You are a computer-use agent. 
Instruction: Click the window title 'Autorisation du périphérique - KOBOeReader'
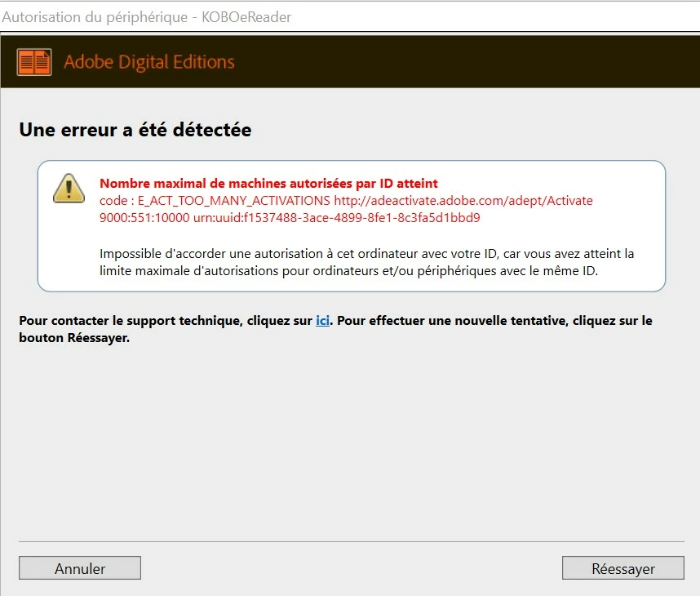[147, 17]
